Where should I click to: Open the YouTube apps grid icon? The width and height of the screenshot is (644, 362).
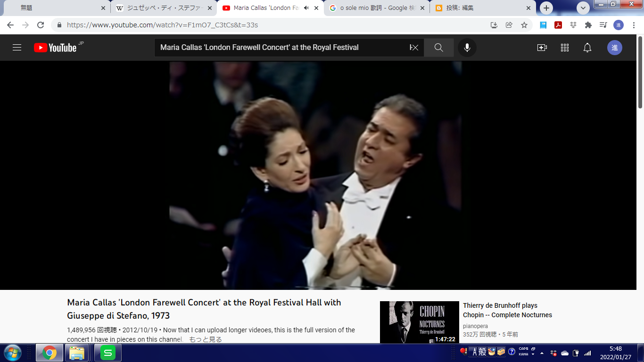(x=565, y=48)
